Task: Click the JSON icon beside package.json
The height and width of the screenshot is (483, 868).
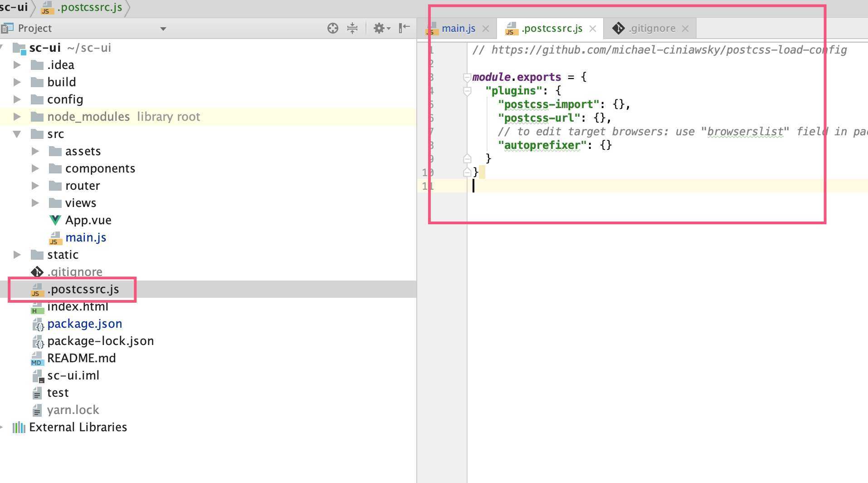Action: tap(38, 324)
